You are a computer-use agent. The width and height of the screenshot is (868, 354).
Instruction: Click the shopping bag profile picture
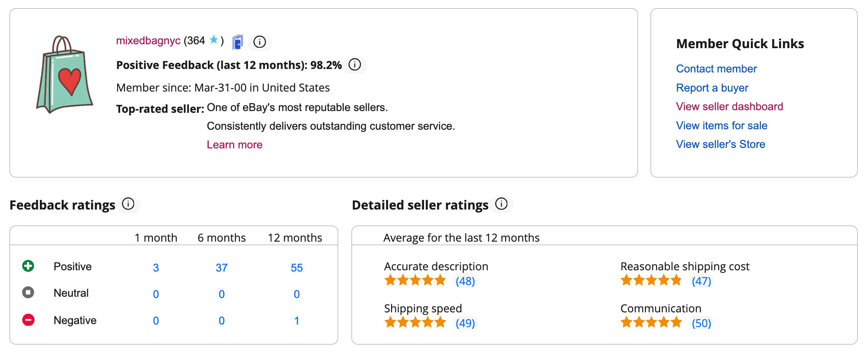(x=65, y=75)
